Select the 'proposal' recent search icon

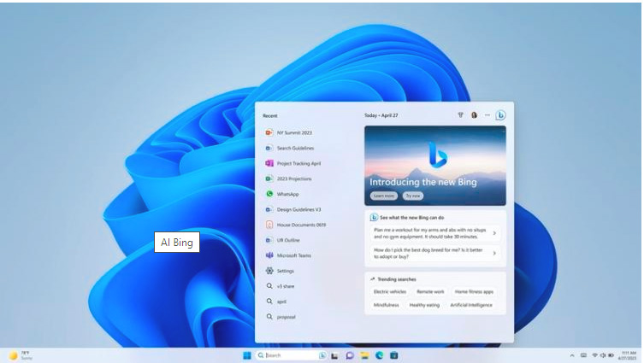269,317
